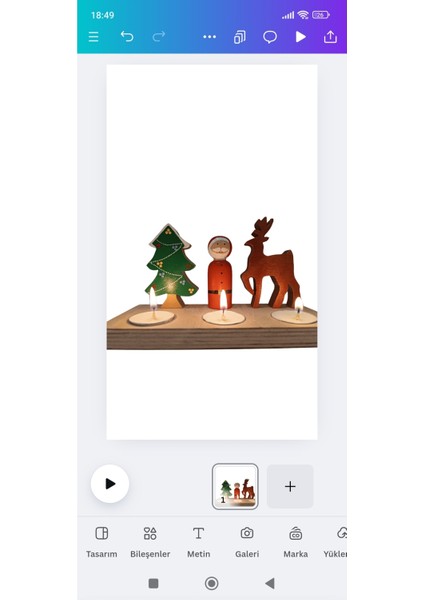Open the share/export icon
This screenshot has width=424, height=600.
coord(330,37)
